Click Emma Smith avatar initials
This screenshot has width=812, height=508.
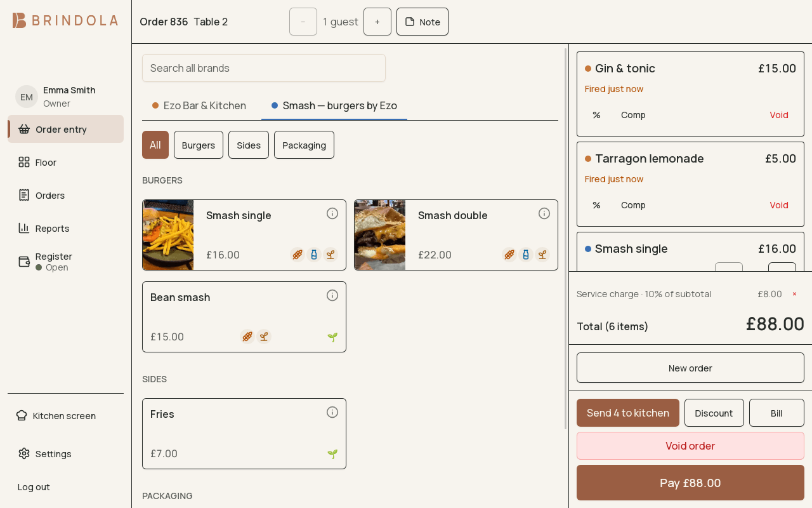point(27,97)
